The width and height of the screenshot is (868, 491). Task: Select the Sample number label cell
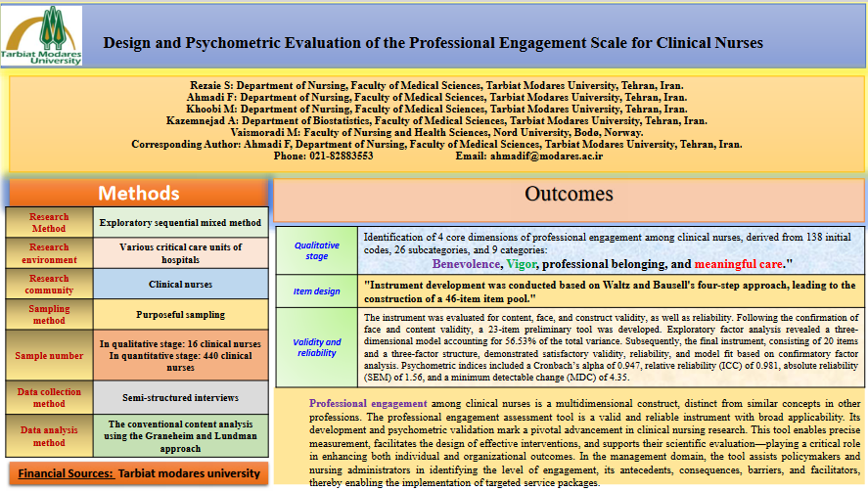coord(50,356)
